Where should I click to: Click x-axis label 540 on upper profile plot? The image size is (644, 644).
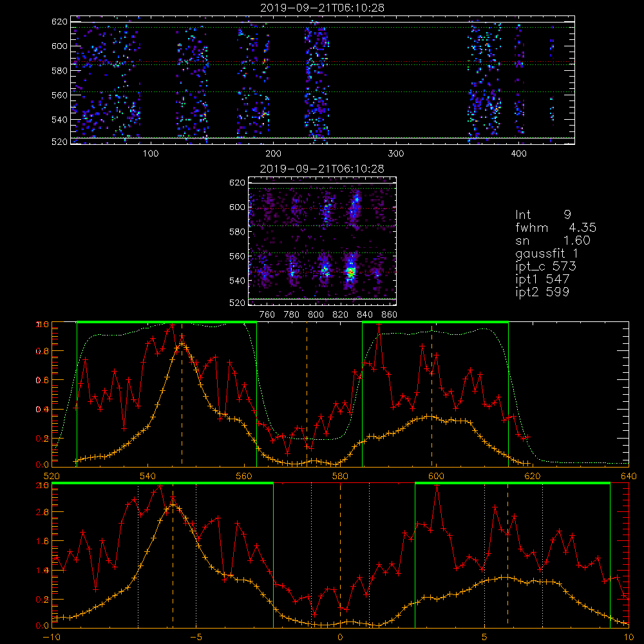[148, 476]
